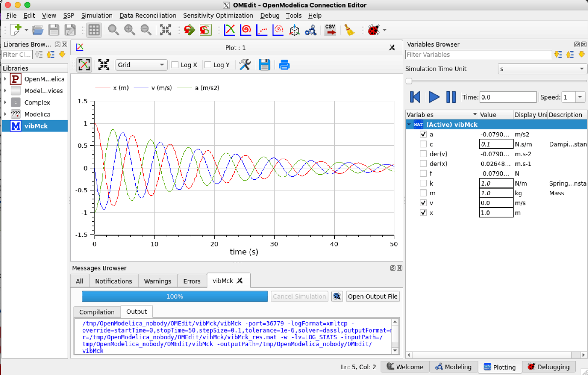Click the plot setup wrench icon

point(245,65)
